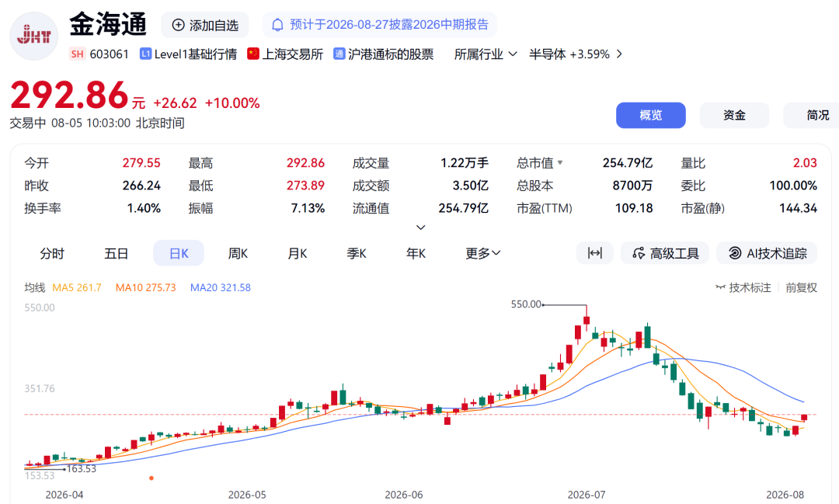
Task: Click the fit-width chart range icon
Action: click(x=594, y=253)
